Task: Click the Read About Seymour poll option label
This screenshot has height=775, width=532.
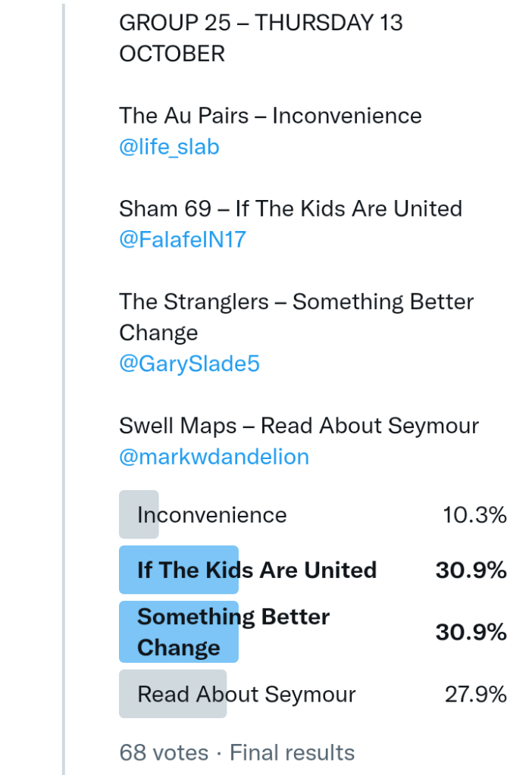Action: click(246, 694)
